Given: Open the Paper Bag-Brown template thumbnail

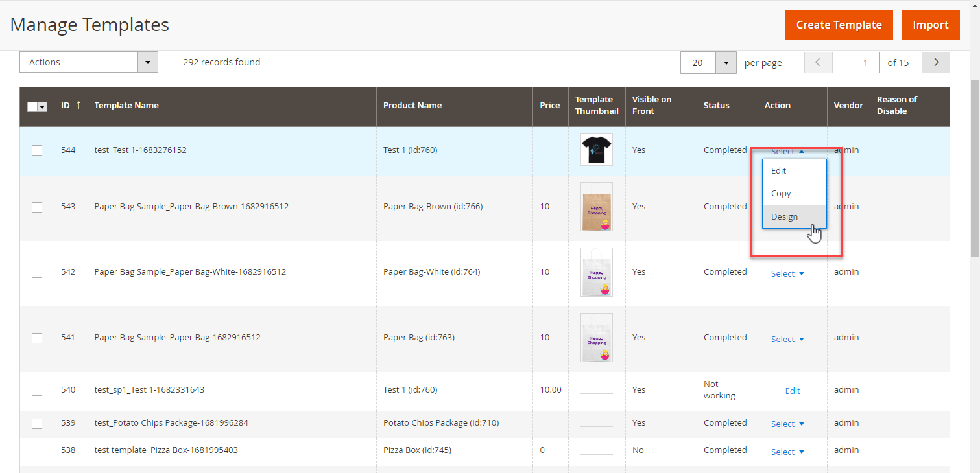Looking at the screenshot, I should (596, 207).
